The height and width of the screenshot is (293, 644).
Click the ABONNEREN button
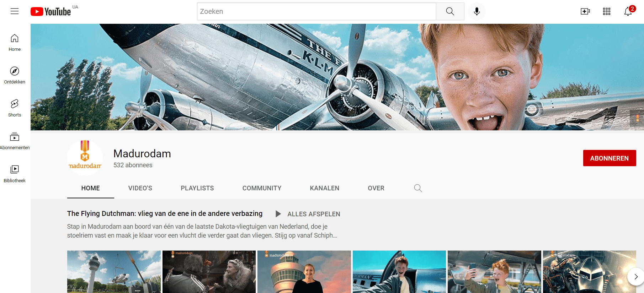pyautogui.click(x=610, y=158)
